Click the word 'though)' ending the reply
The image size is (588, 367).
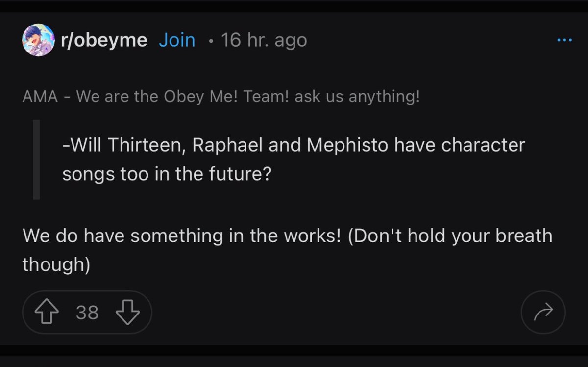56,264
